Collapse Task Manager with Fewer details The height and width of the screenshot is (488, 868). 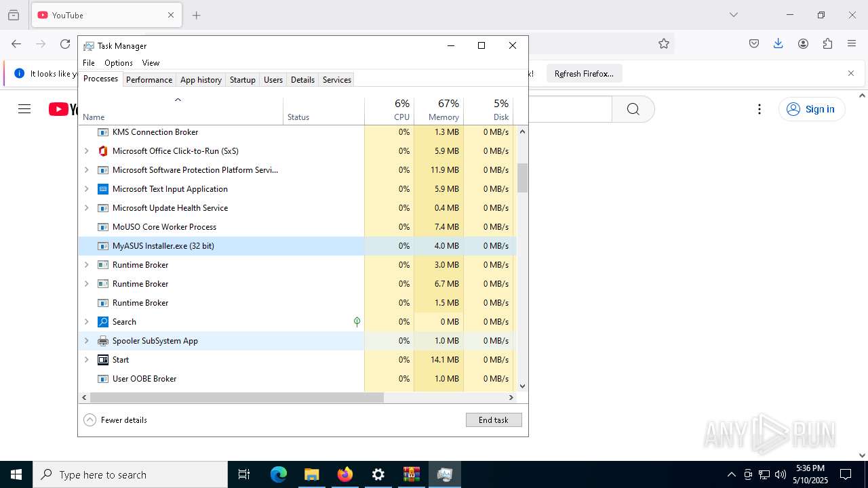click(x=115, y=420)
